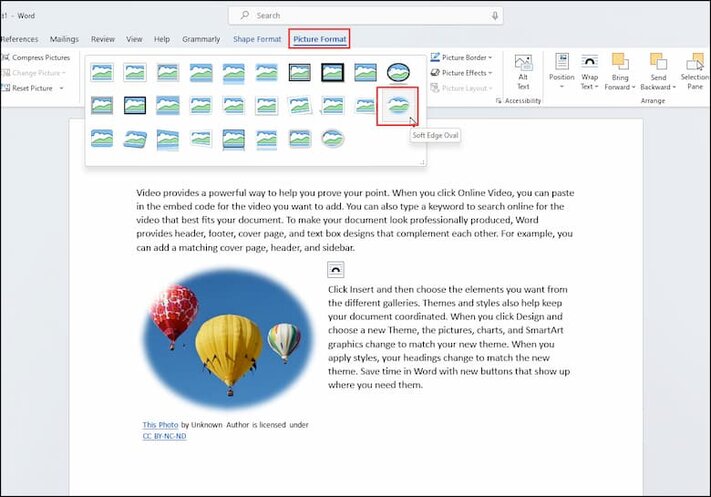Open the Picture Format tab
The height and width of the screenshot is (497, 711).
(319, 39)
